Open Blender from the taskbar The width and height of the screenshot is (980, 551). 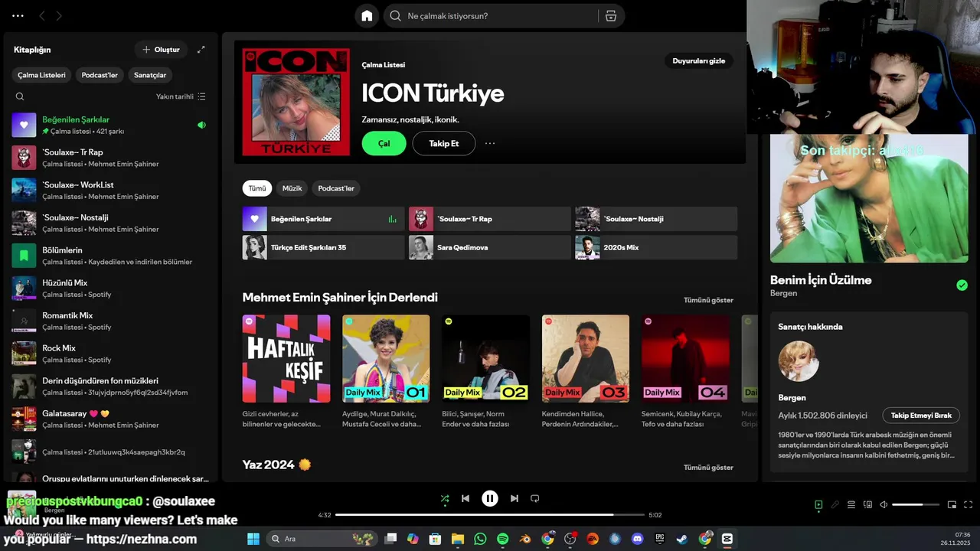[525, 539]
